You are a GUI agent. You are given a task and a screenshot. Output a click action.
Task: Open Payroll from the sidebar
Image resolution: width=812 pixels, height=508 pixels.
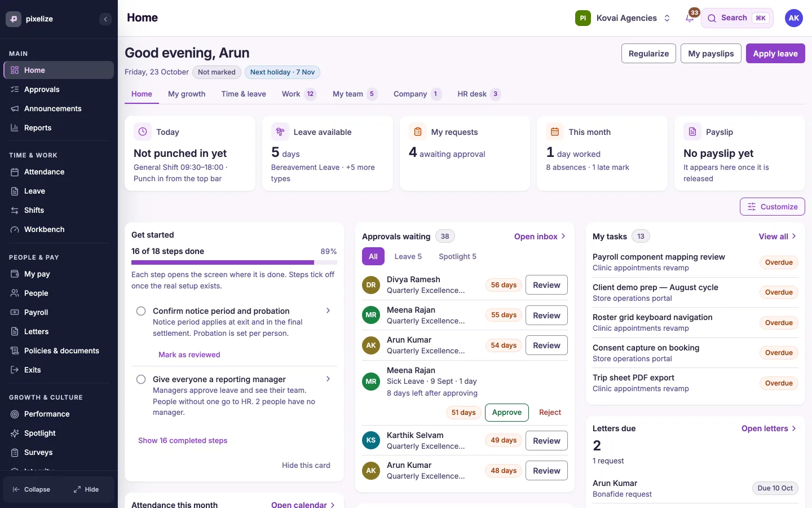tap(59, 312)
